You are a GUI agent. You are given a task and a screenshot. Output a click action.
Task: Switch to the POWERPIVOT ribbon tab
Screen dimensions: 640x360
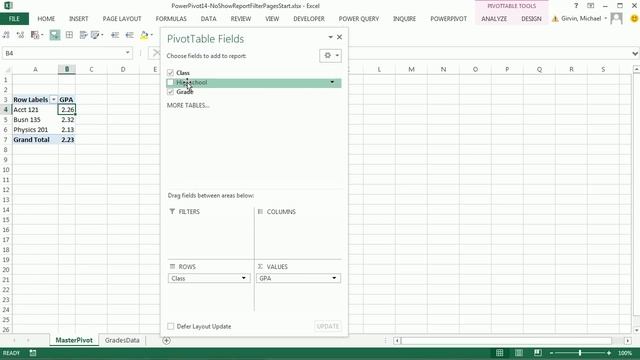449,19
